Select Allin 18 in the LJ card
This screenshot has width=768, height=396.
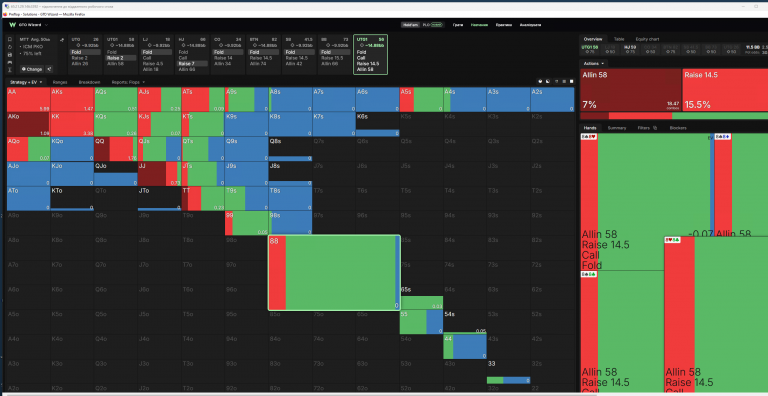[x=149, y=69]
